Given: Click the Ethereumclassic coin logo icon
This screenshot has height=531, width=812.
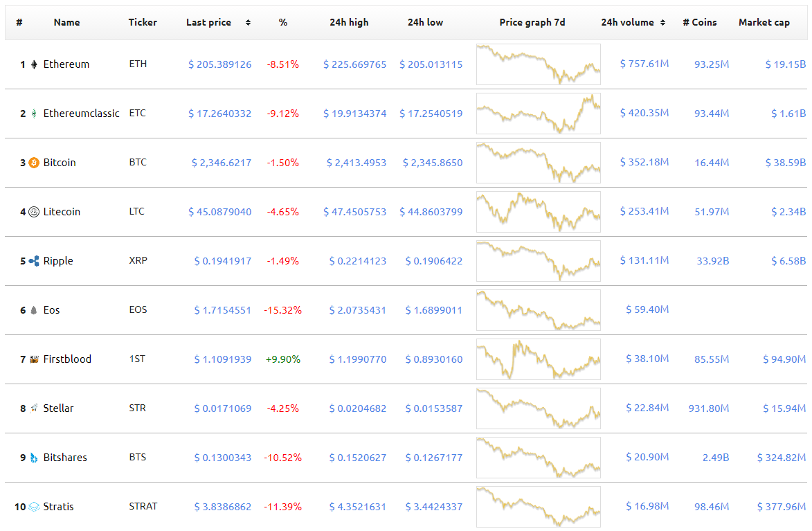Looking at the screenshot, I should click(x=34, y=114).
